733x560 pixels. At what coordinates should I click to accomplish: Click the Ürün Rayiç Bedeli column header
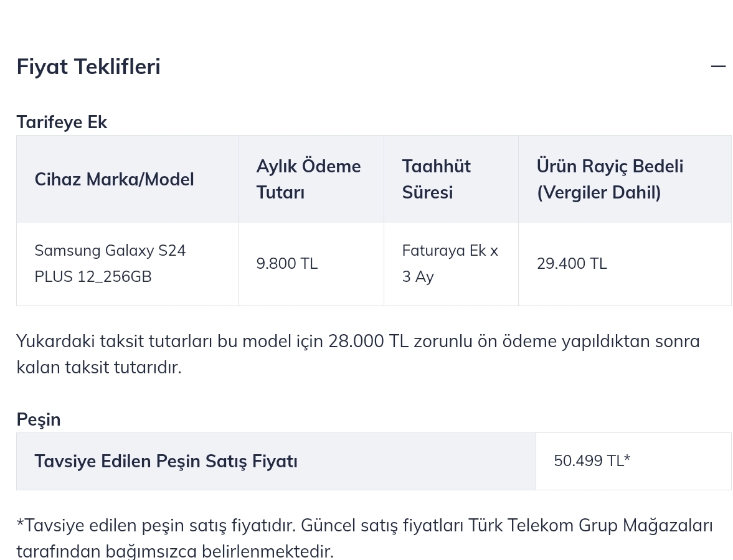point(610,179)
